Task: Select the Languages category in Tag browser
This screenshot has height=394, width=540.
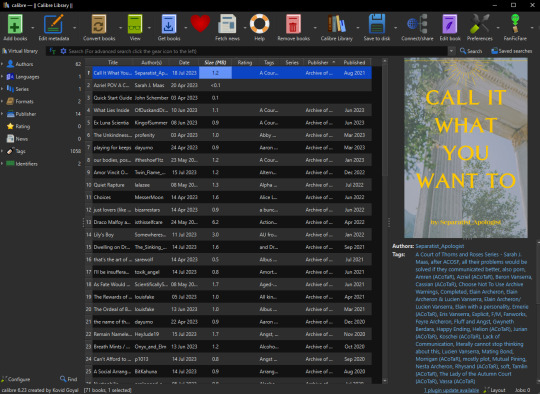Action: [x=27, y=77]
